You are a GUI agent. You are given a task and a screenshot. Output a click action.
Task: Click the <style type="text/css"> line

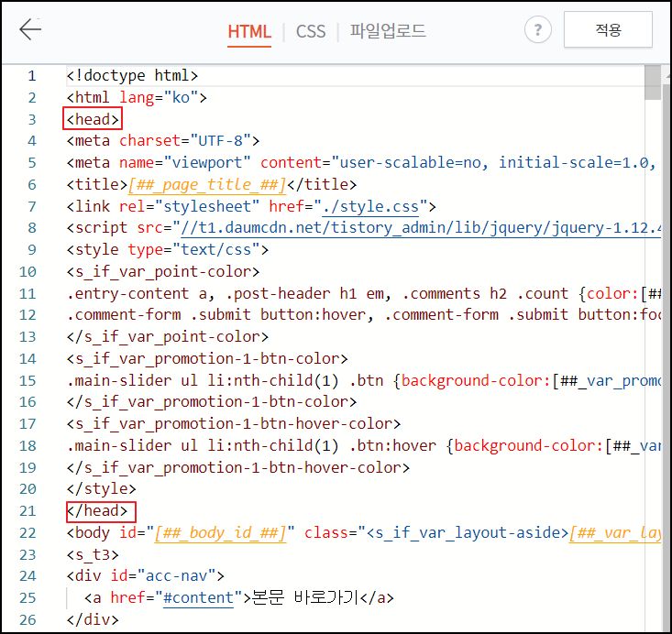(168, 250)
